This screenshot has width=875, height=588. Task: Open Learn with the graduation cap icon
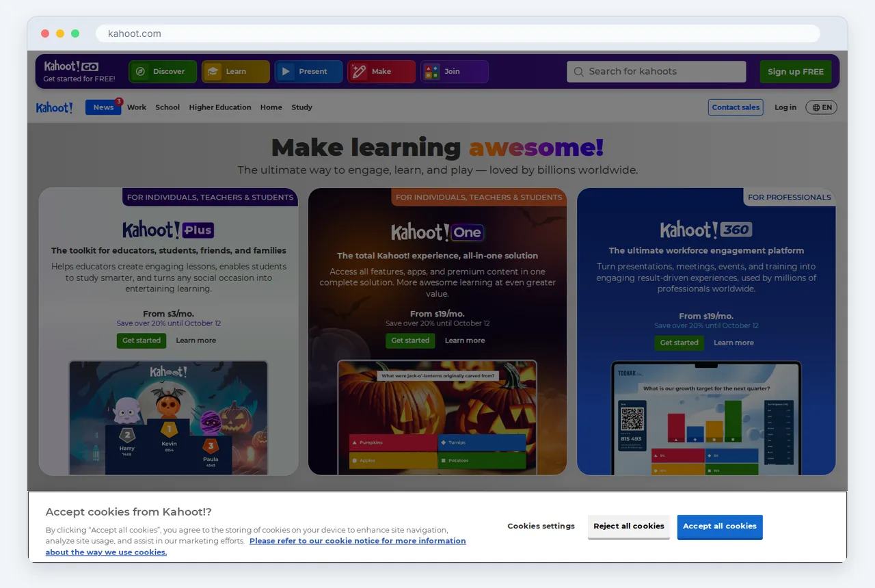[236, 72]
